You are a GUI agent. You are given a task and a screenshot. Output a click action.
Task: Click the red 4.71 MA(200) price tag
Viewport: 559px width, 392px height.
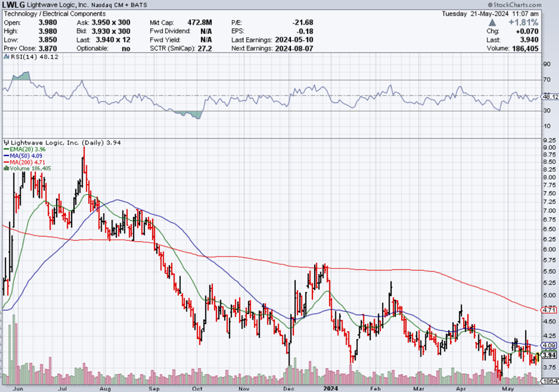pos(550,310)
